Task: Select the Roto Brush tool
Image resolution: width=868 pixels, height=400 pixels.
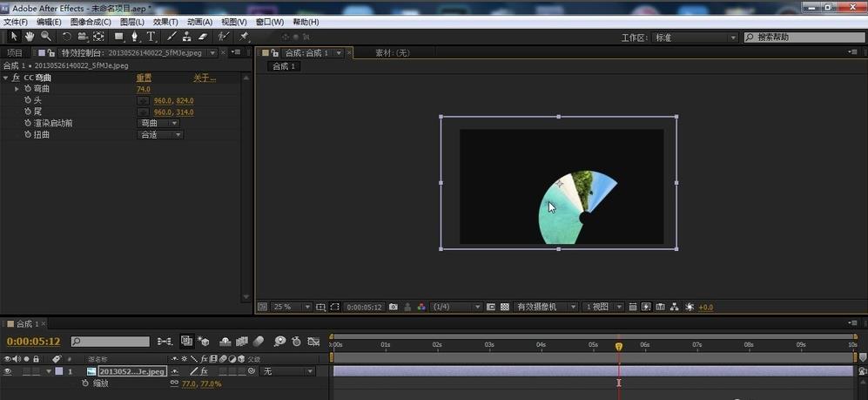Action: point(223,36)
